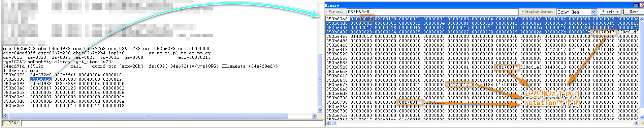Click the dd output row address 053b63e8
Viewport: 644px width, 128px height.
pos(14,106)
